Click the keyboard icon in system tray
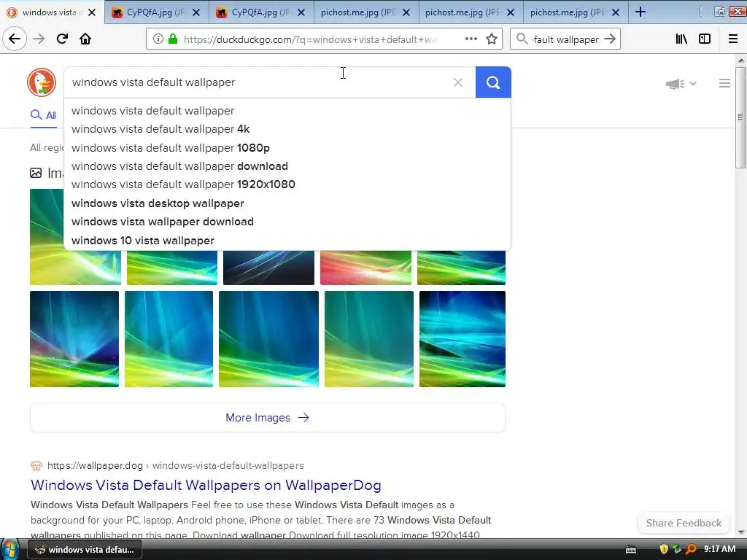Viewport: 747px width, 560px height. point(631,550)
